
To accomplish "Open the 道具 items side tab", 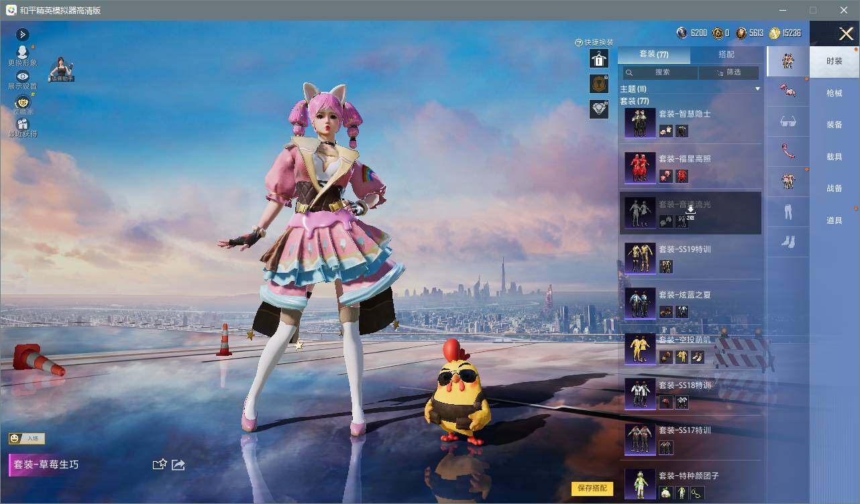I will coord(835,220).
